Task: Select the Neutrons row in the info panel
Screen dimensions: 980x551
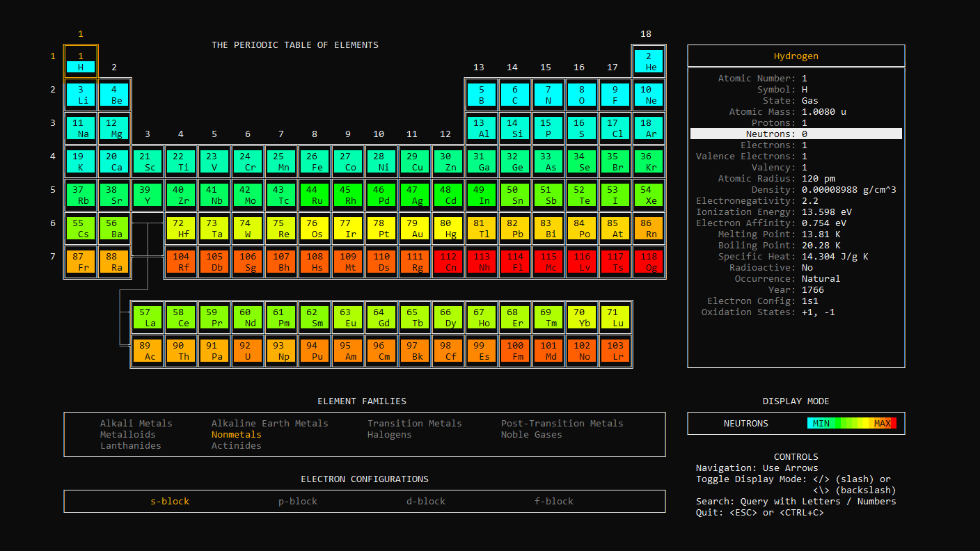Action: click(796, 134)
